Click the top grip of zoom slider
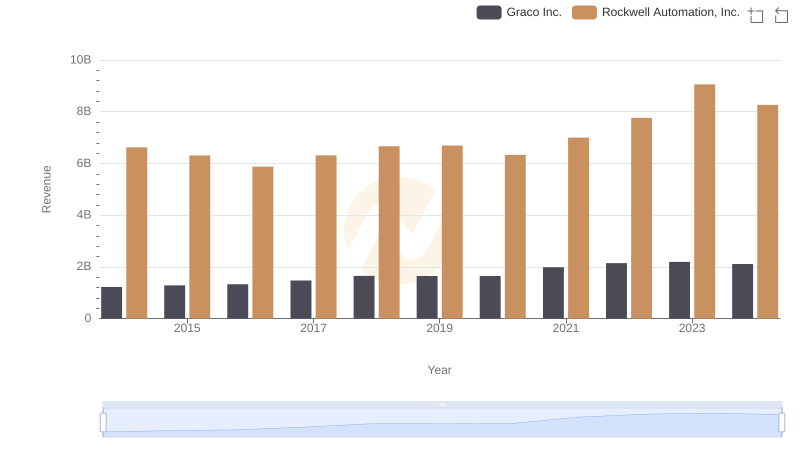The image size is (800, 461). [442, 404]
